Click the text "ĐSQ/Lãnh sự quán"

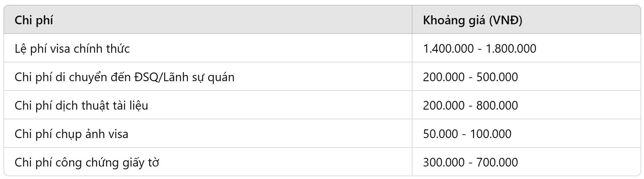pos(184,77)
